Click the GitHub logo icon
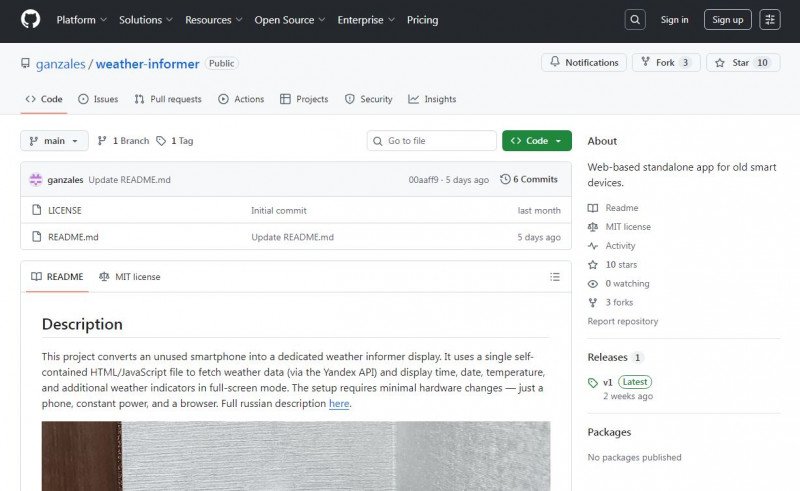The image size is (800, 491). [x=30, y=20]
